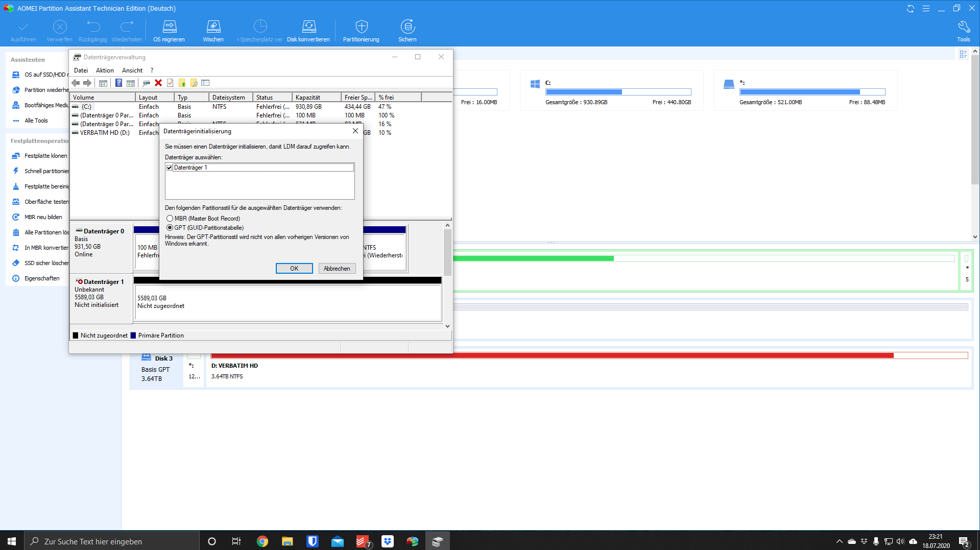Click the Volume column header
This screenshot has width=980, height=550.
coord(103,98)
